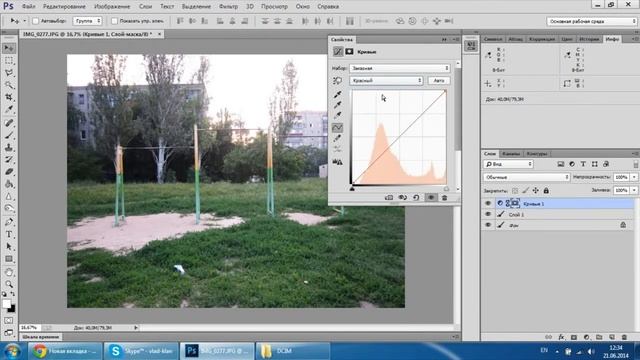The image size is (640, 360).
Task: Select the Eyedropper tool in left toolbar
Action: tap(9, 110)
